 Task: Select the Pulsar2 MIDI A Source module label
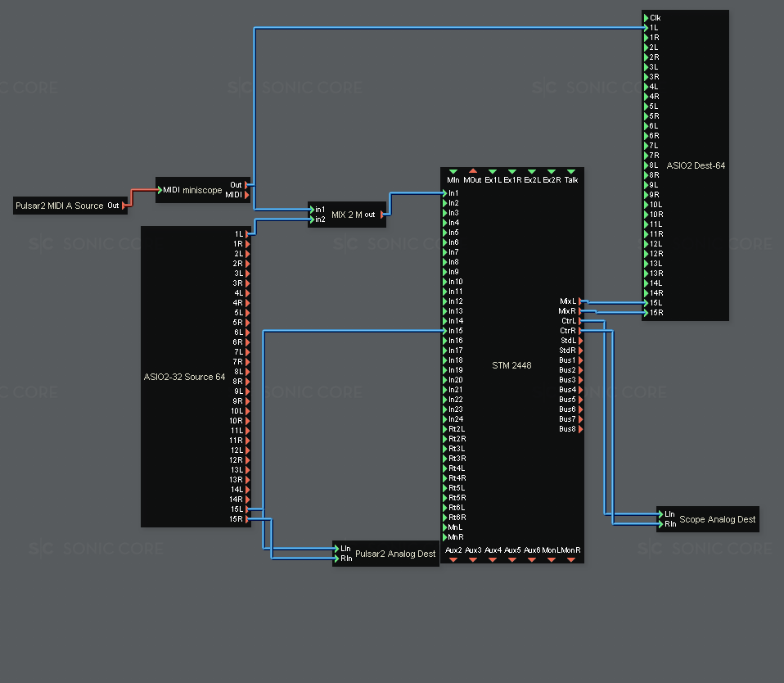60,206
